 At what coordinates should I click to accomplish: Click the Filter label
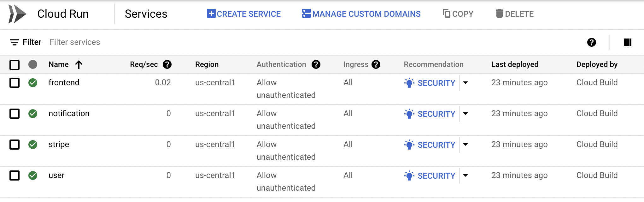32,42
